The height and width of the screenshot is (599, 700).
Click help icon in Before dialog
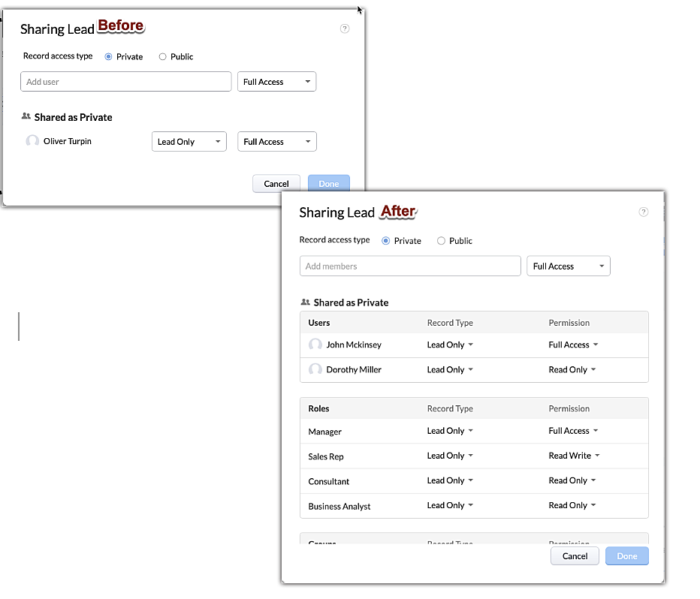coord(345,29)
